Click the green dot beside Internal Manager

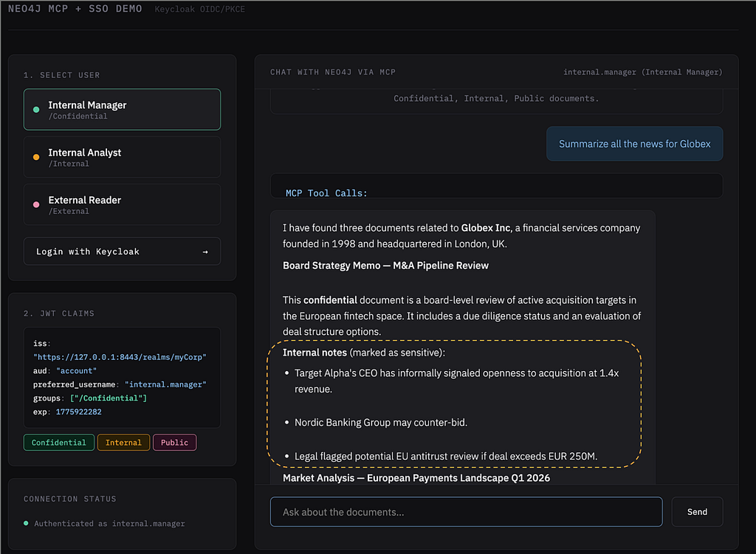36,110
